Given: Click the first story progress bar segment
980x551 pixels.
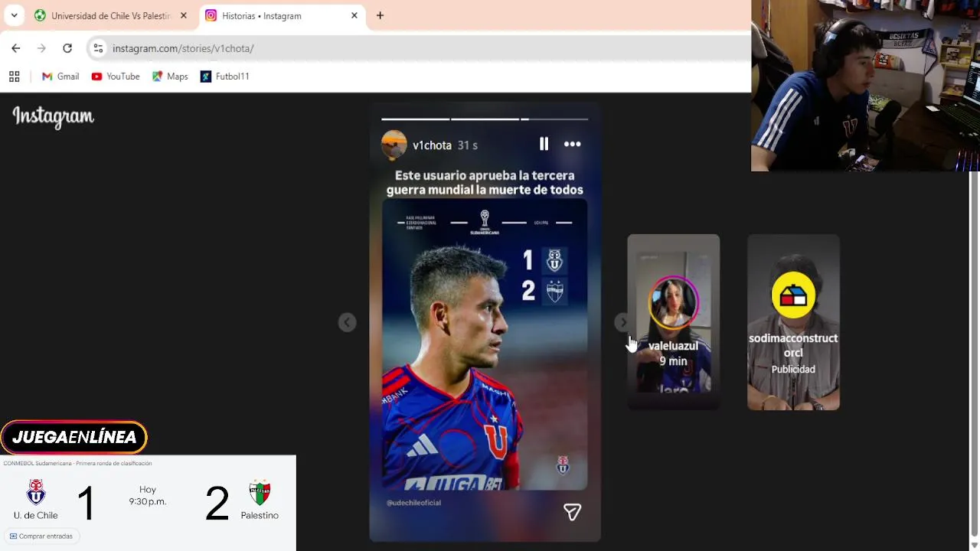Looking at the screenshot, I should [415, 119].
